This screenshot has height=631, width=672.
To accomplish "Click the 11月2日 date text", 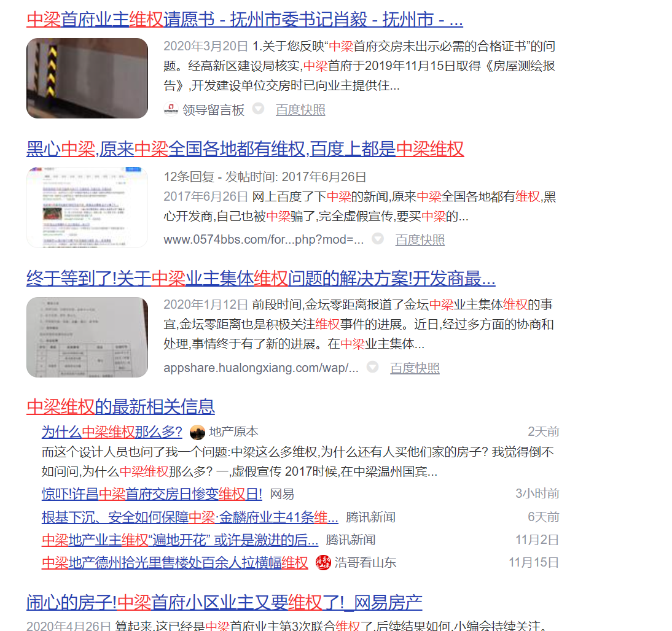I will [537, 540].
